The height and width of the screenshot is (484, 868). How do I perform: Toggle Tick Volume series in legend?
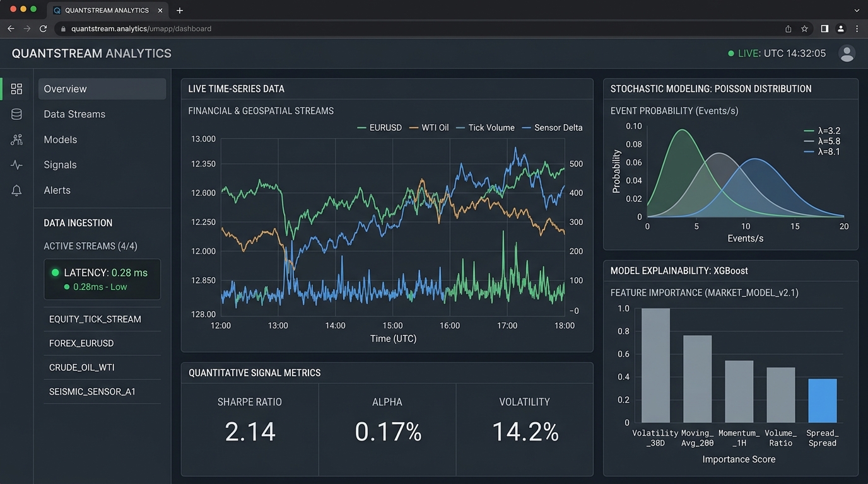click(485, 127)
